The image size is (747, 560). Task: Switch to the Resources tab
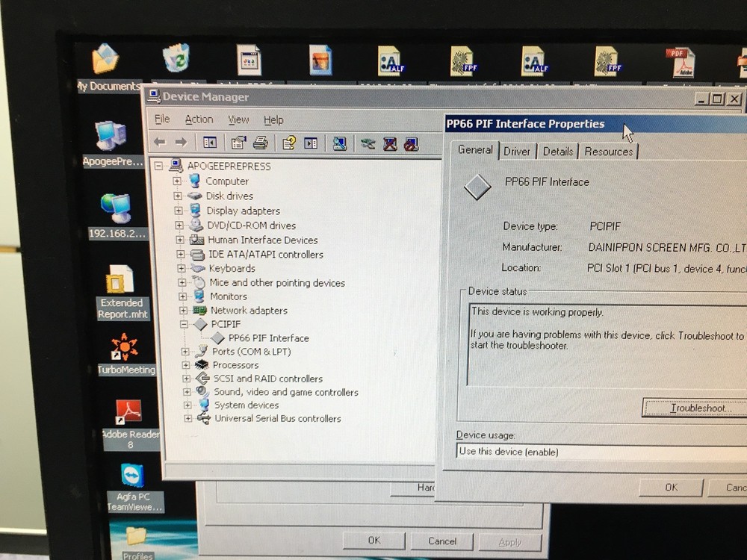(608, 152)
